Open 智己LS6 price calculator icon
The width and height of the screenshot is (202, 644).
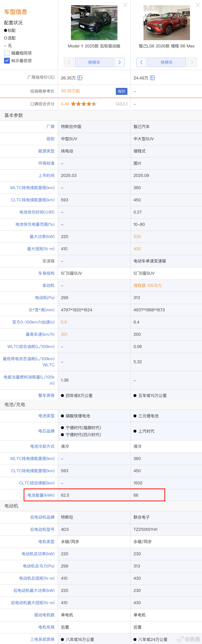pyautogui.click(x=153, y=78)
